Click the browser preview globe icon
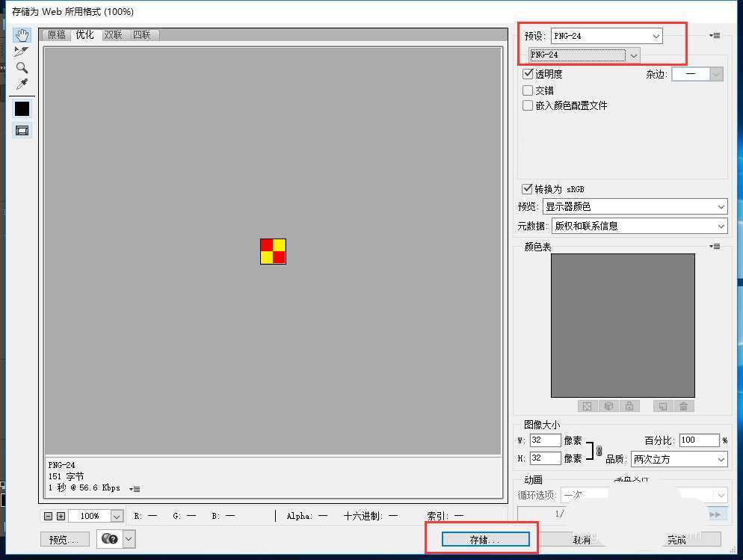Screen dimensions: 743x560 tap(110, 538)
